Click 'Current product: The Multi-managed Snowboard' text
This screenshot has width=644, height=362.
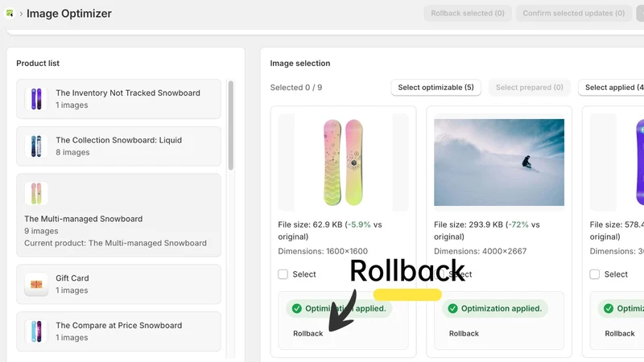pyautogui.click(x=115, y=243)
